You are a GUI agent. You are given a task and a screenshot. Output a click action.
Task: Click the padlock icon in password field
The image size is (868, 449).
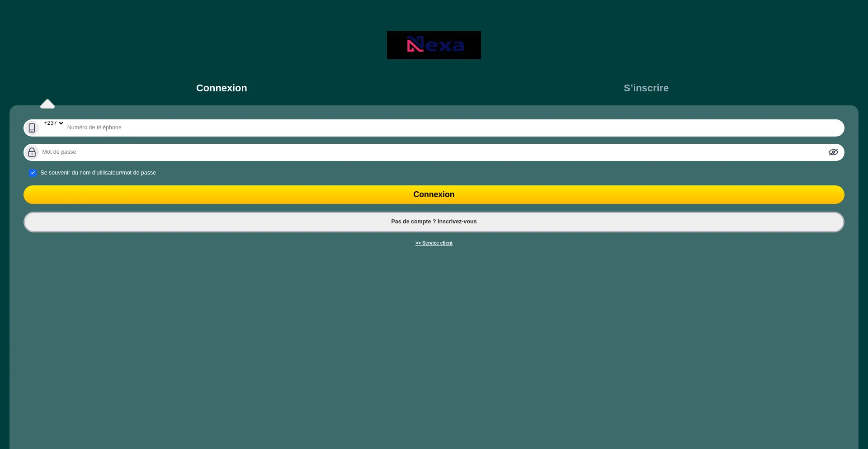tap(32, 152)
